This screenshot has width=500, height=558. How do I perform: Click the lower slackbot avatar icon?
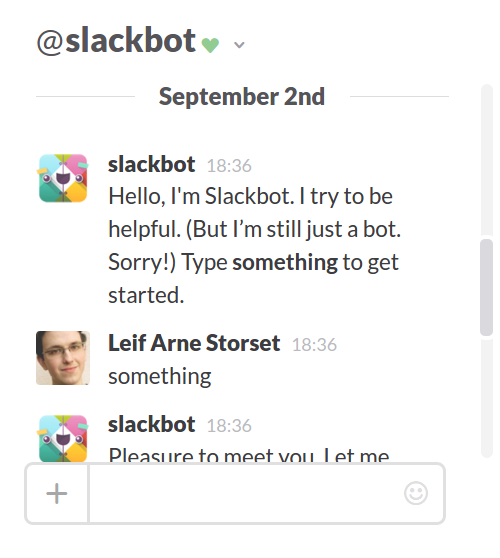click(63, 438)
